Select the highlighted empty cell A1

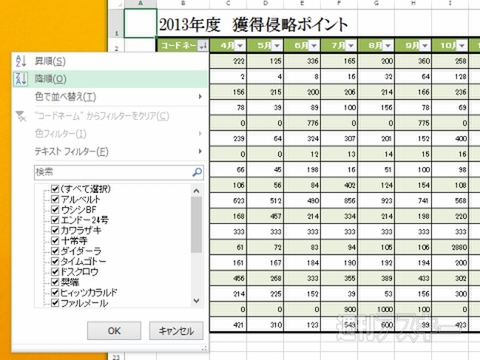[140, 23]
